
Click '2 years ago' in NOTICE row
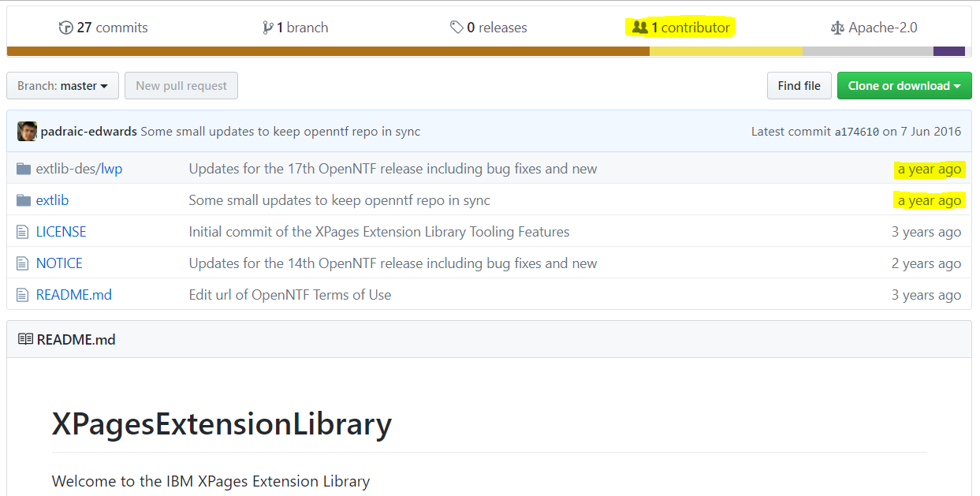(x=926, y=263)
